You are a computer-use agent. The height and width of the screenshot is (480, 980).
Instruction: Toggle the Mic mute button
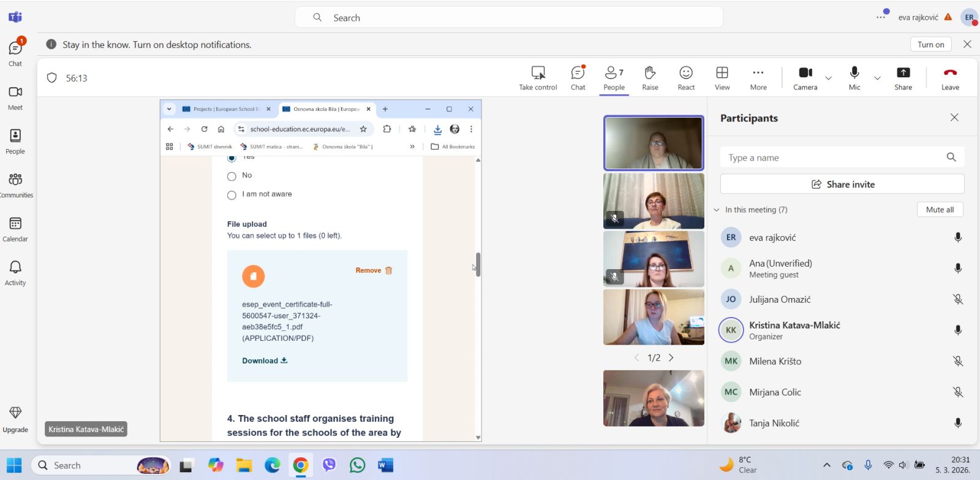point(854,73)
